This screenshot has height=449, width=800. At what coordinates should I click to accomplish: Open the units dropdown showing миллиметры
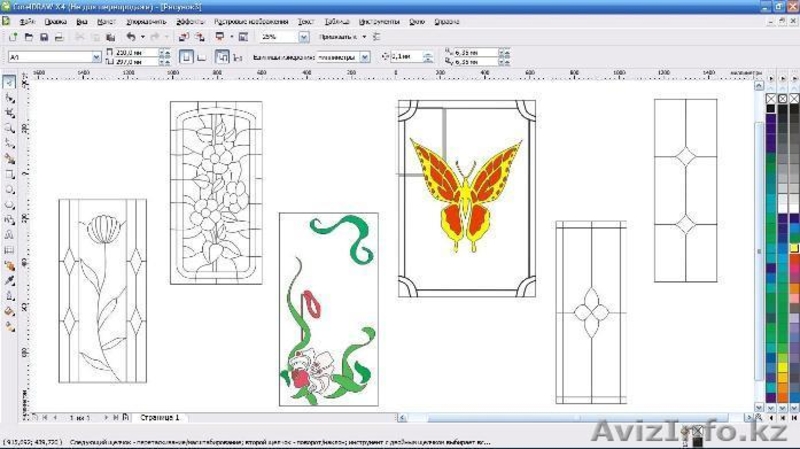tap(364, 57)
